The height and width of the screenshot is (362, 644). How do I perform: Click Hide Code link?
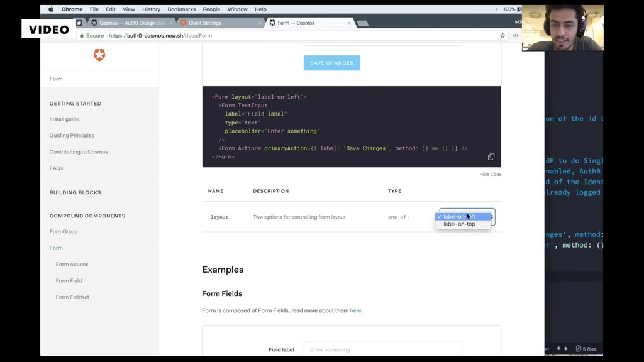pyautogui.click(x=490, y=175)
